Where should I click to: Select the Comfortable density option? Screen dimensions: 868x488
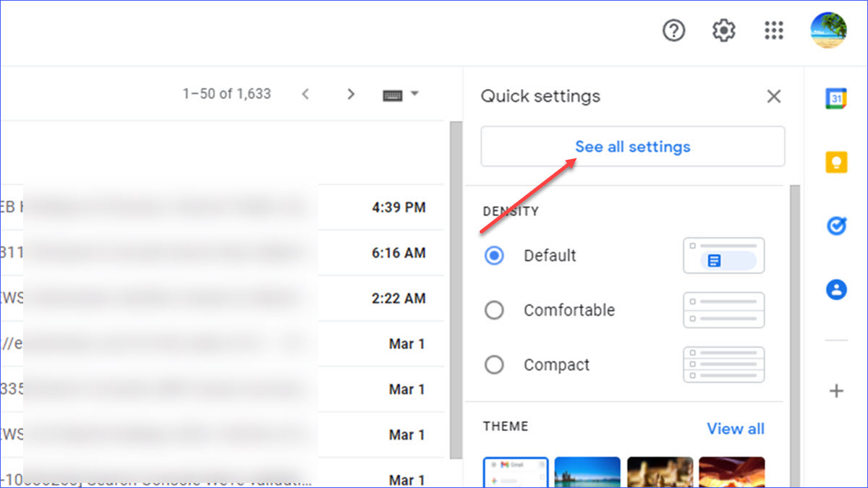[x=494, y=310]
